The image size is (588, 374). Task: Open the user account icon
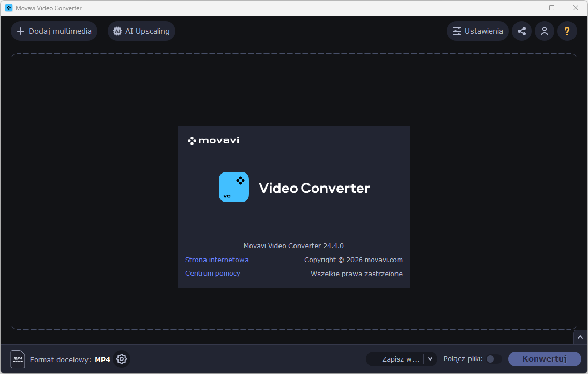[x=545, y=31]
